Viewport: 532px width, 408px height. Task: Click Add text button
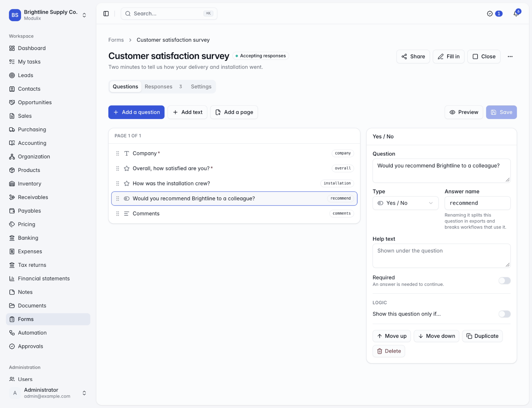point(187,112)
